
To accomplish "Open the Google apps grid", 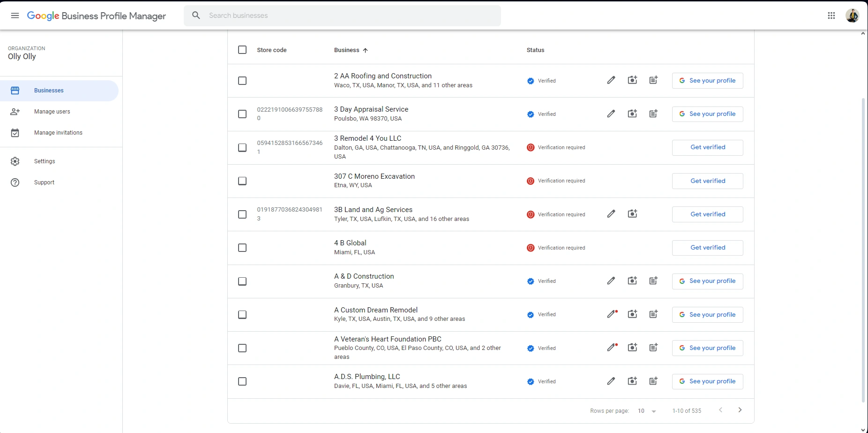I will [x=831, y=15].
